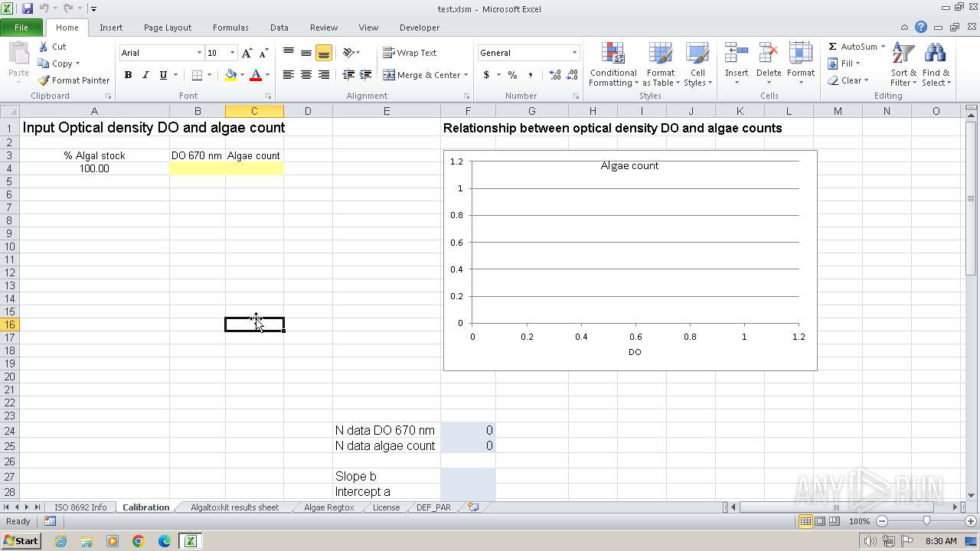980x551 pixels.
Task: Select the chart plot area
Action: [635, 242]
